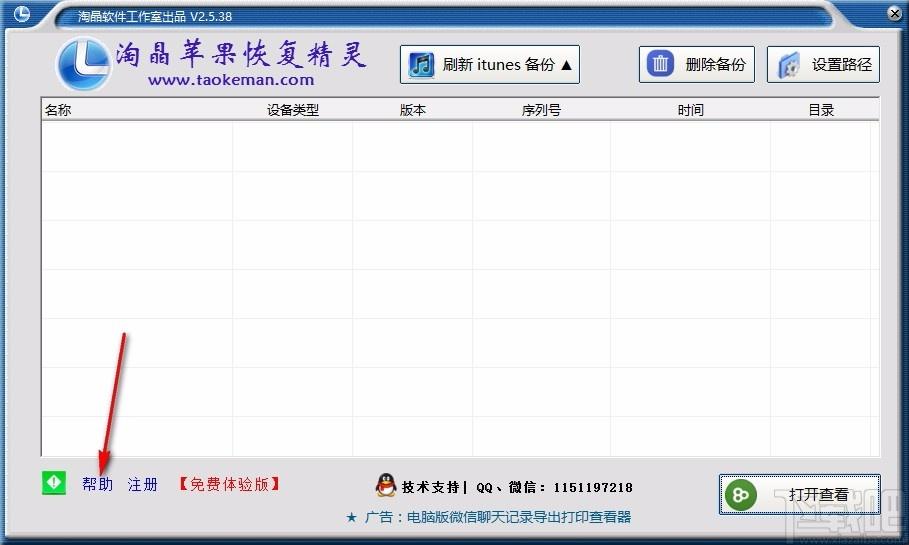Image resolution: width=909 pixels, height=545 pixels.
Task: Click the 免费体验版 free trial label
Action: 230,484
